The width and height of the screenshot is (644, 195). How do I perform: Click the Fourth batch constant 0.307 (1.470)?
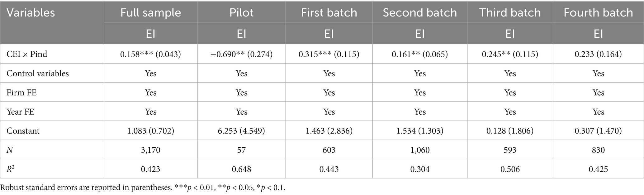(x=598, y=131)
